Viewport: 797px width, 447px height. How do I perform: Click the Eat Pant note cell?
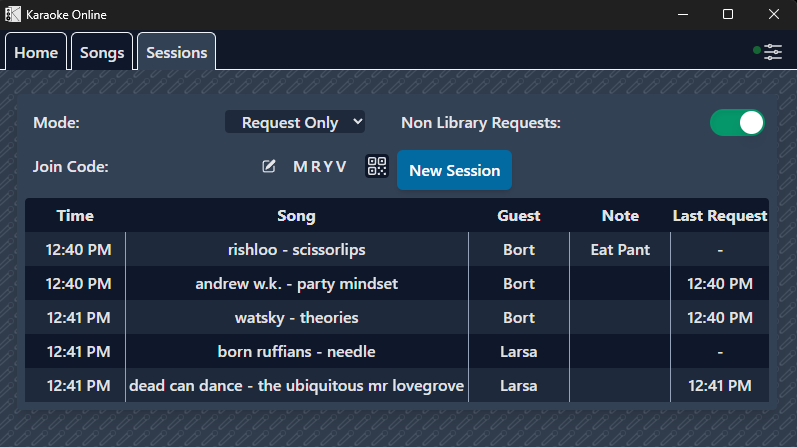coord(620,249)
